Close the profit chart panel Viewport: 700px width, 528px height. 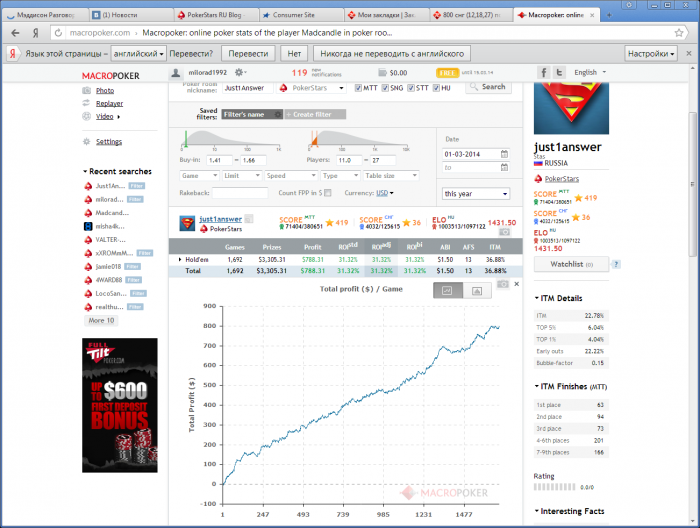coord(517,284)
